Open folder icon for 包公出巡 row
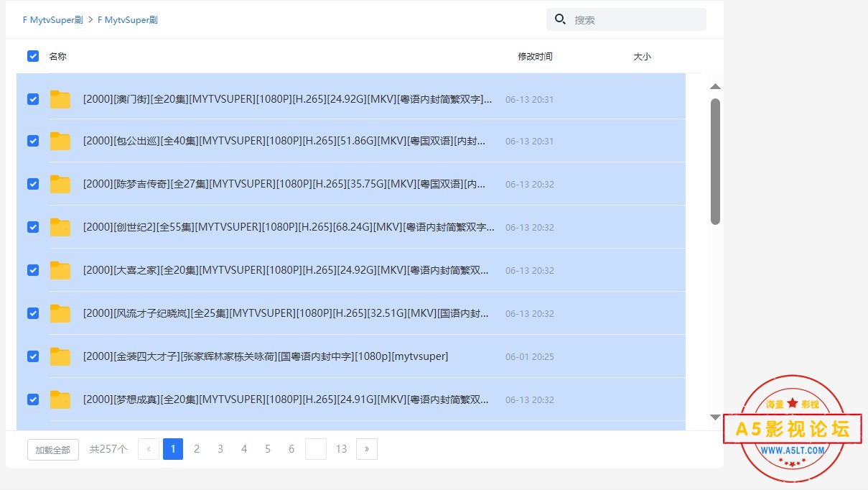 coord(60,141)
